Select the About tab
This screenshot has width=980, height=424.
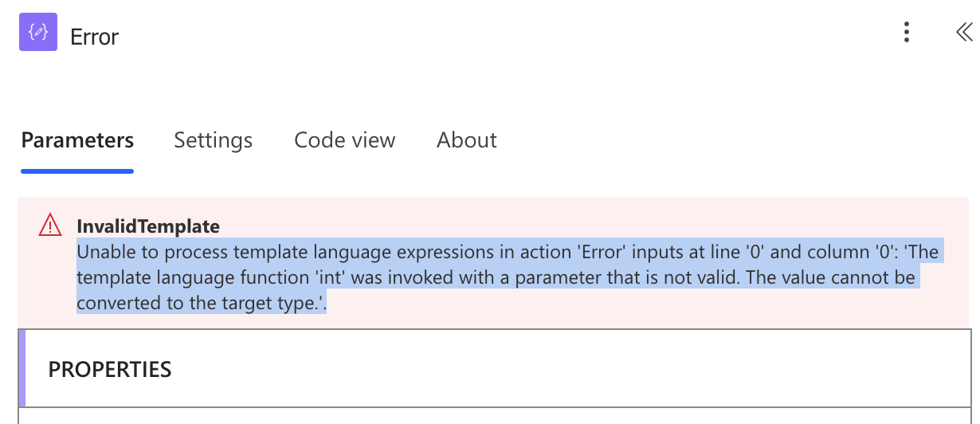click(467, 140)
